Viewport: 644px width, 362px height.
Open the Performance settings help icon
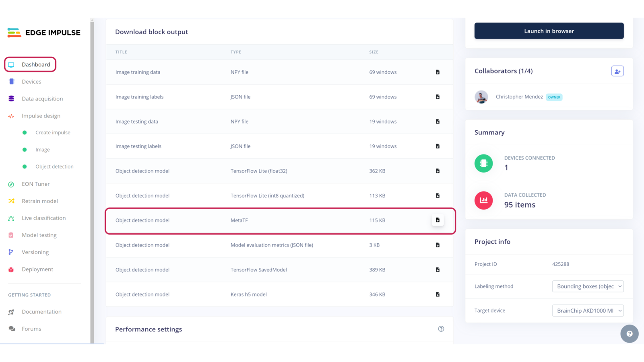[441, 329]
